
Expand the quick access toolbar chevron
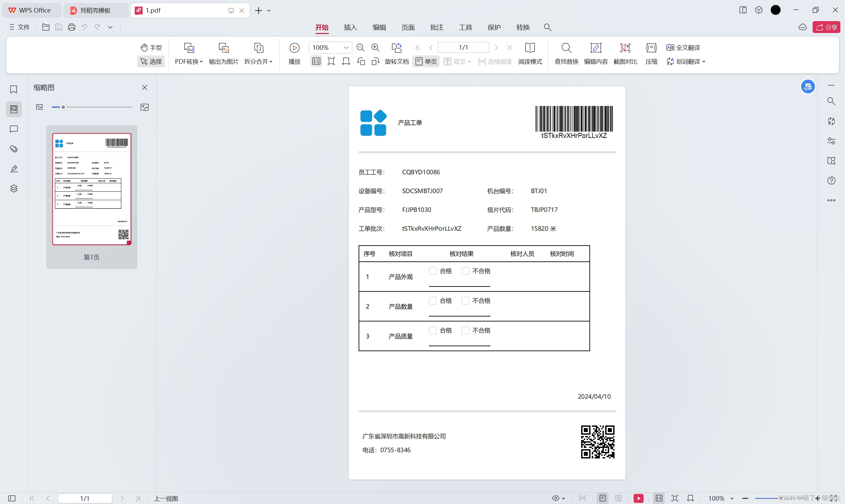tap(110, 27)
